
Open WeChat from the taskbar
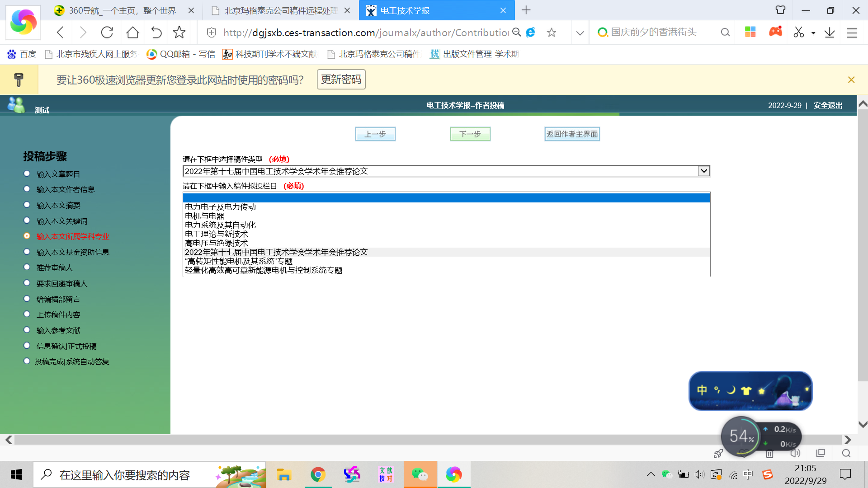[420, 474]
